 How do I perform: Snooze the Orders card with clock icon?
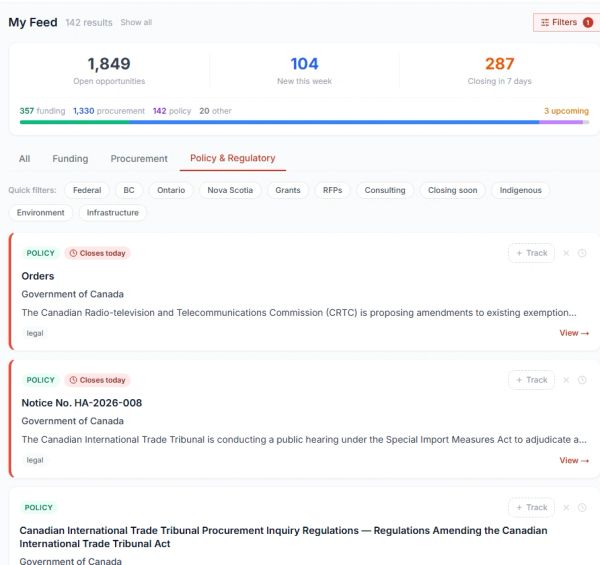[582, 253]
